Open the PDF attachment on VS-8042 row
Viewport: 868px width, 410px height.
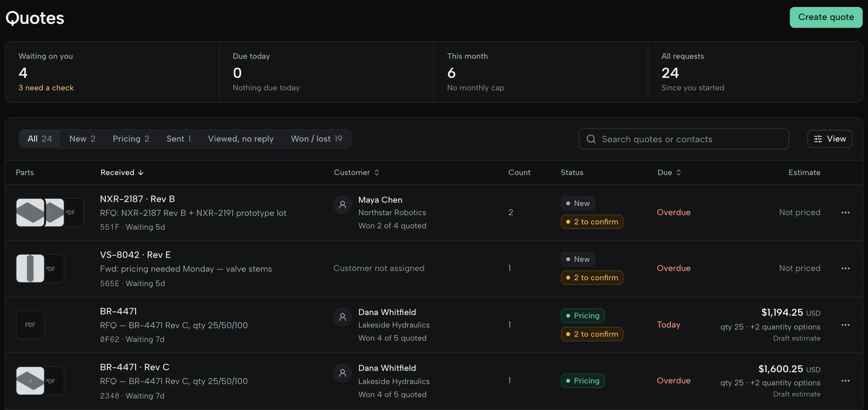tap(54, 269)
